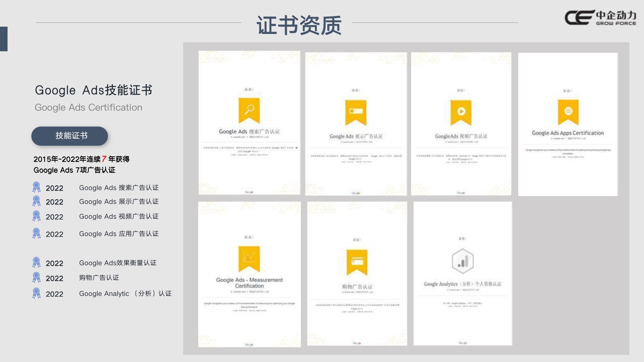Click the yellow search magnifier badge
The image size is (644, 362).
[249, 110]
